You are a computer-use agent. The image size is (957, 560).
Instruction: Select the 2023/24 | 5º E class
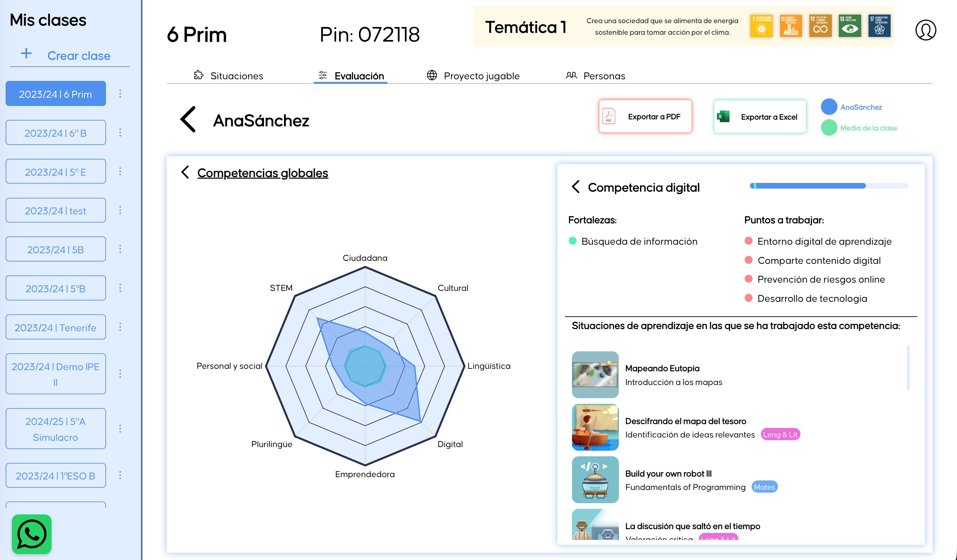[55, 172]
